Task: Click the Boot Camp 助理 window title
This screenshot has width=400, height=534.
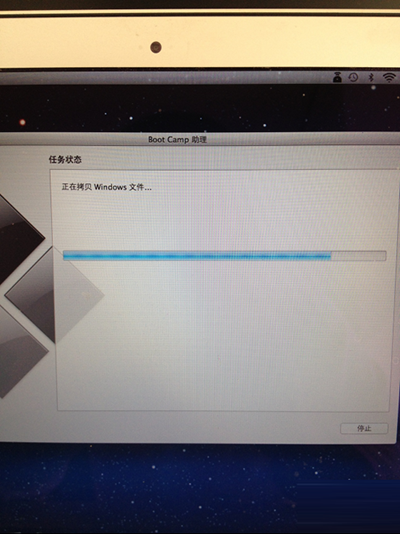Action: pos(177,140)
